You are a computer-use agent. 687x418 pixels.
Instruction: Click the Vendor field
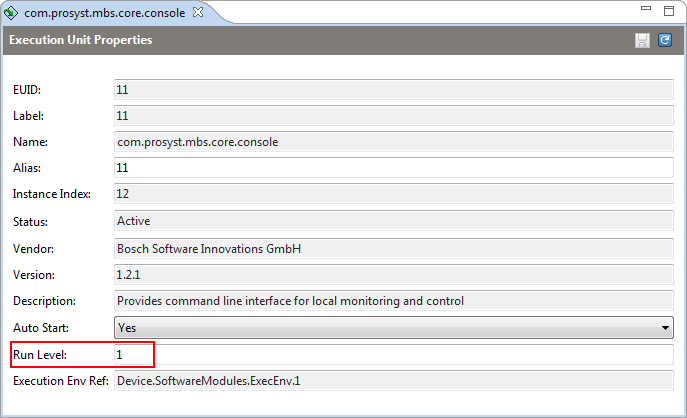[393, 248]
